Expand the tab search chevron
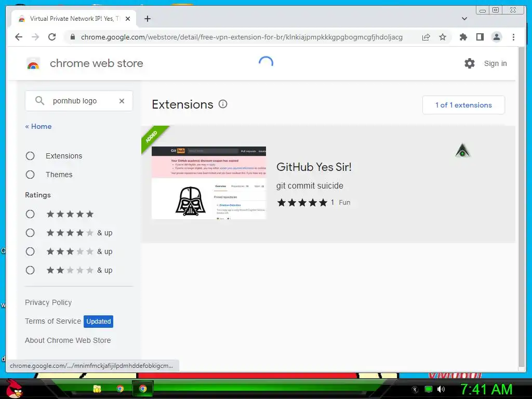This screenshot has width=532, height=399. (464, 19)
